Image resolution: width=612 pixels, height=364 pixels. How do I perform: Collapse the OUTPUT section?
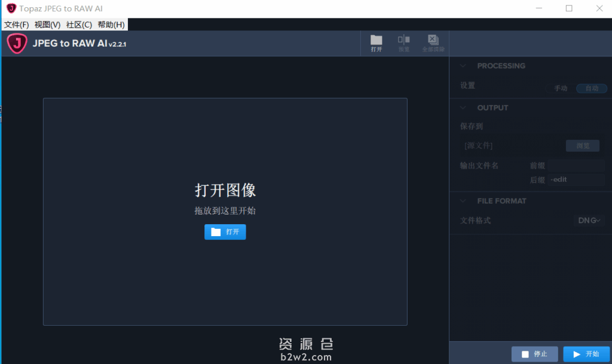coord(462,108)
